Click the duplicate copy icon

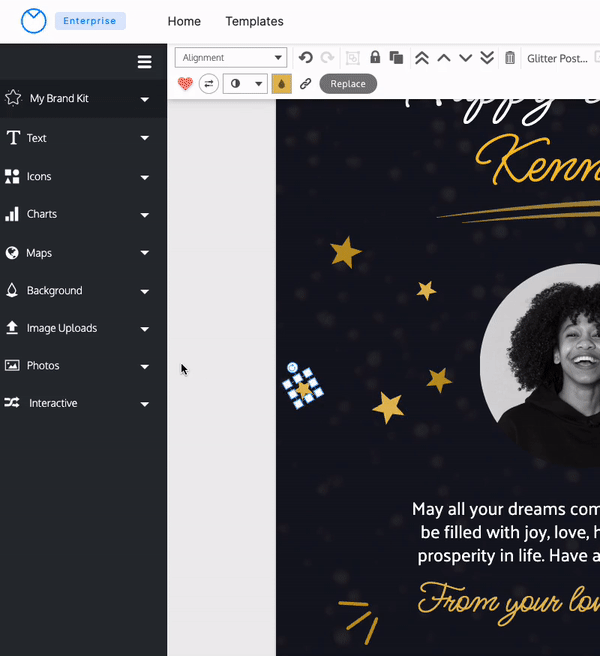click(x=396, y=58)
